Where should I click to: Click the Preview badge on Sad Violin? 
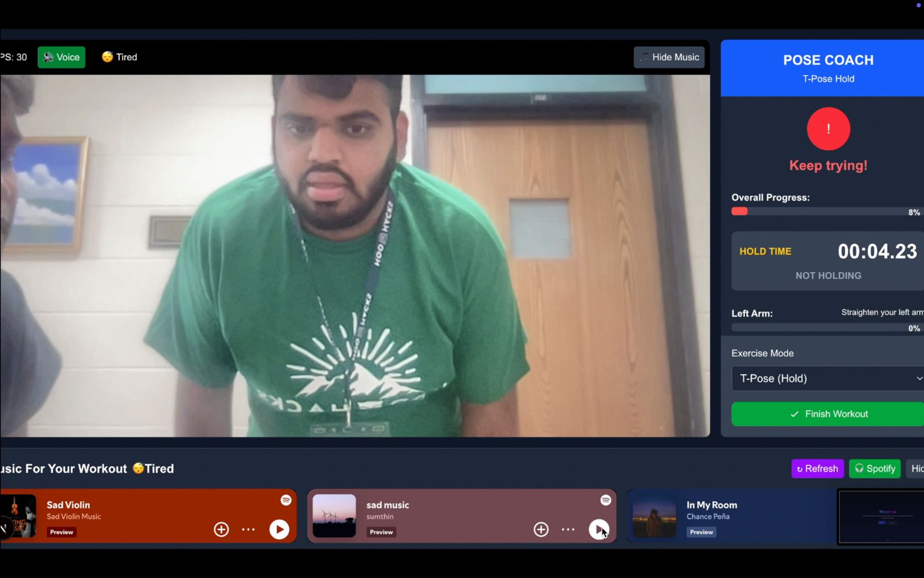[x=61, y=532]
